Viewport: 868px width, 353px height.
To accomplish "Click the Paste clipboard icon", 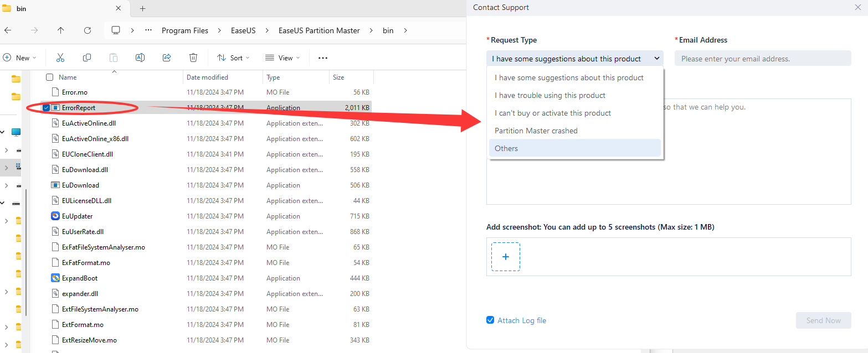I will 114,58.
